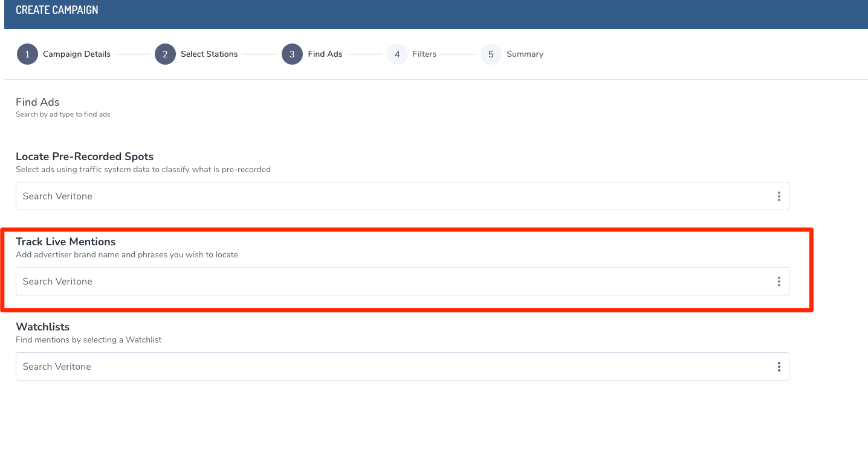868x470 pixels.
Task: Focus the Pre-Recorded Spots search field
Action: [x=387, y=196]
